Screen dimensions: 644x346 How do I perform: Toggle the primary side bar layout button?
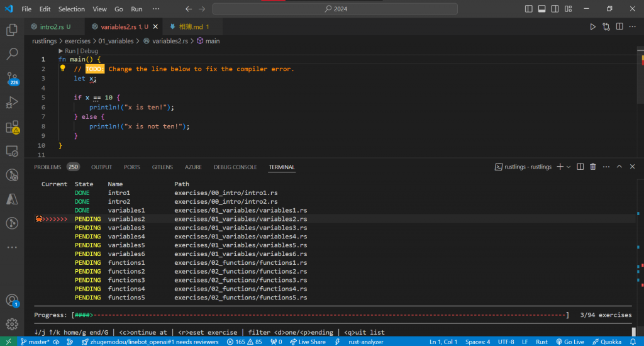pos(528,9)
